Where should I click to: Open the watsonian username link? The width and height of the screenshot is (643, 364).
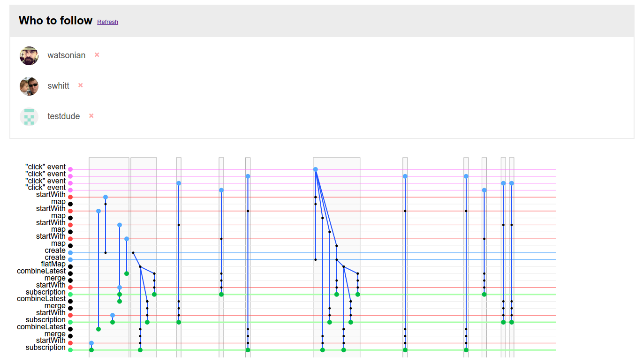coord(66,55)
